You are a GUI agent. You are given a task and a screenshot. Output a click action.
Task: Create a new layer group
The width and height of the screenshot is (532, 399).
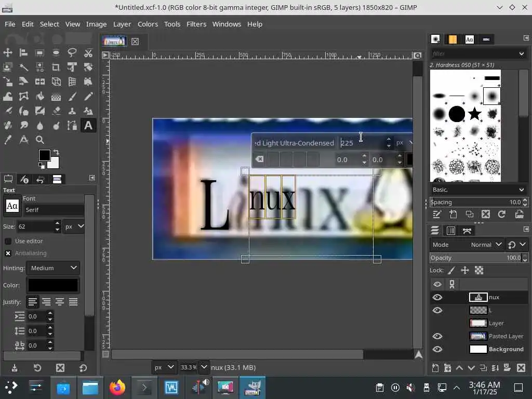pyautogui.click(x=447, y=368)
